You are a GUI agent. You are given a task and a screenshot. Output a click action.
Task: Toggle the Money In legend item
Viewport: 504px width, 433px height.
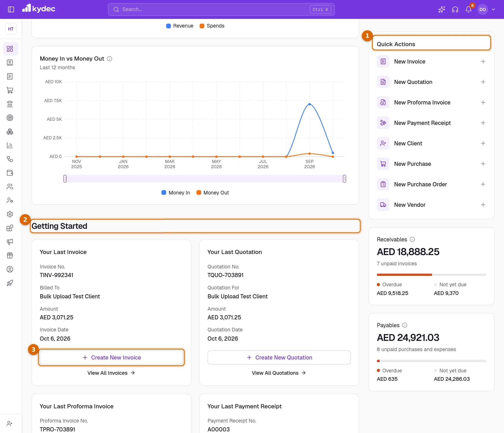coord(176,193)
